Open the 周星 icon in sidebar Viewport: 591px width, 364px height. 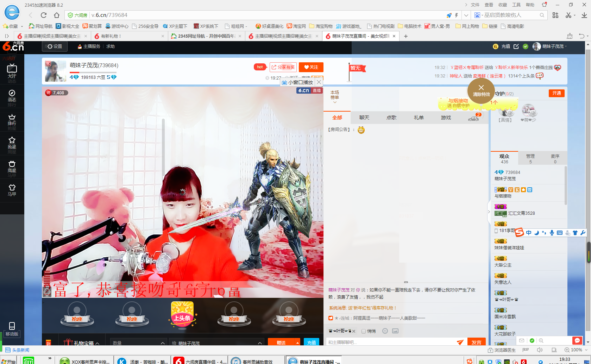click(x=12, y=167)
